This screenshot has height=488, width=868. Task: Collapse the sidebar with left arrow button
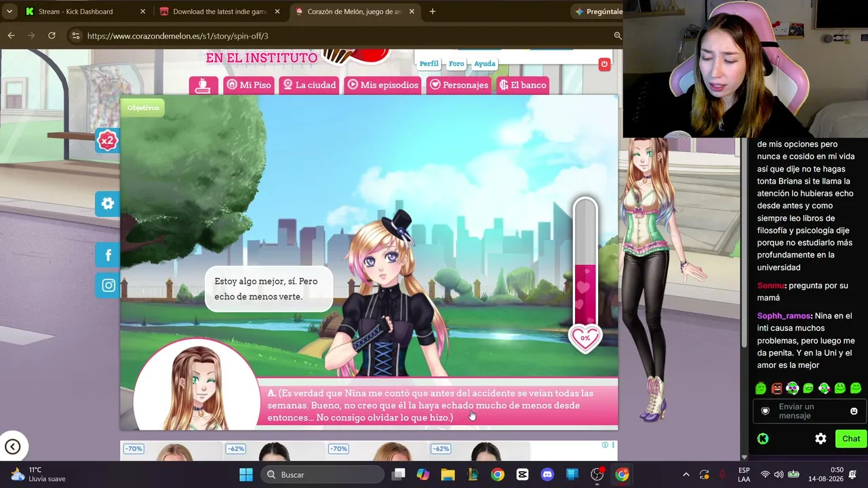click(13, 447)
